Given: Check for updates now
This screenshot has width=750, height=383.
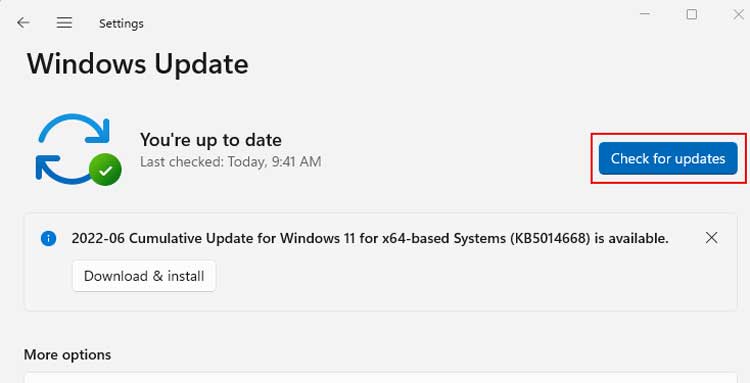Looking at the screenshot, I should click(x=668, y=158).
